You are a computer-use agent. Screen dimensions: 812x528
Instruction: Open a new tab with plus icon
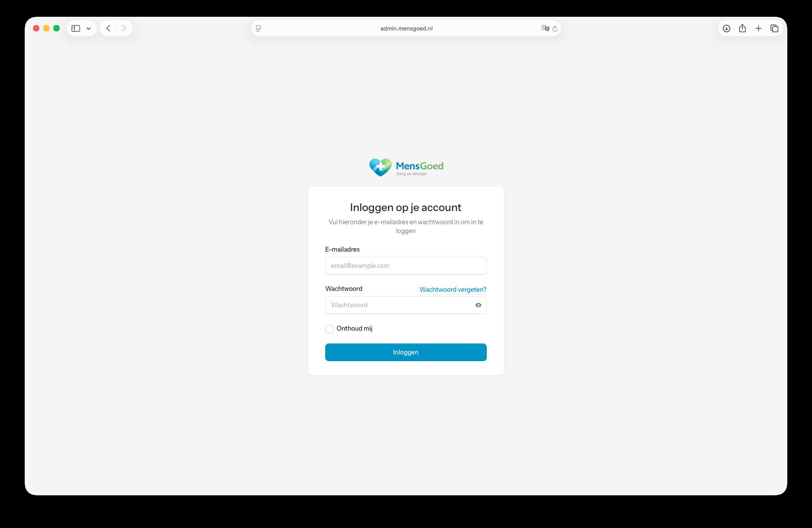tap(758, 28)
